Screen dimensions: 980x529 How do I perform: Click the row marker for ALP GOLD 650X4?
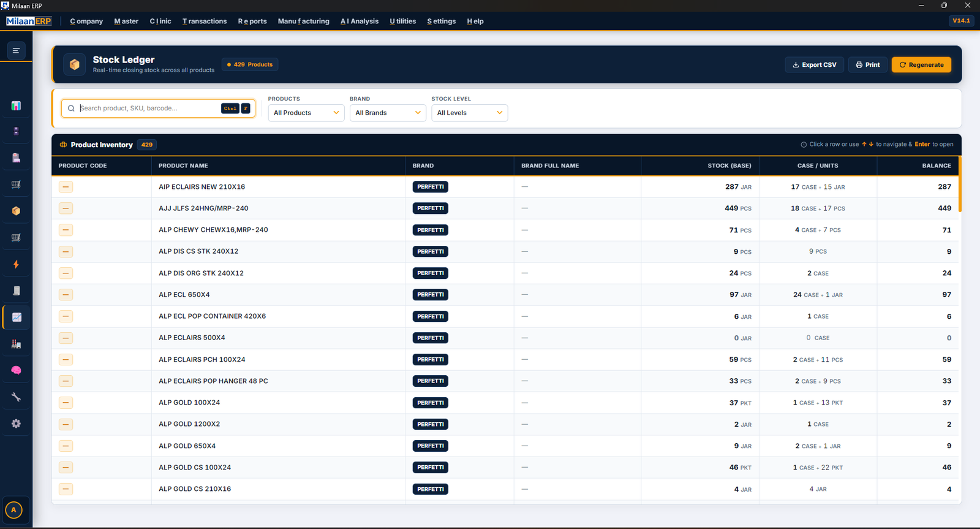click(x=66, y=446)
